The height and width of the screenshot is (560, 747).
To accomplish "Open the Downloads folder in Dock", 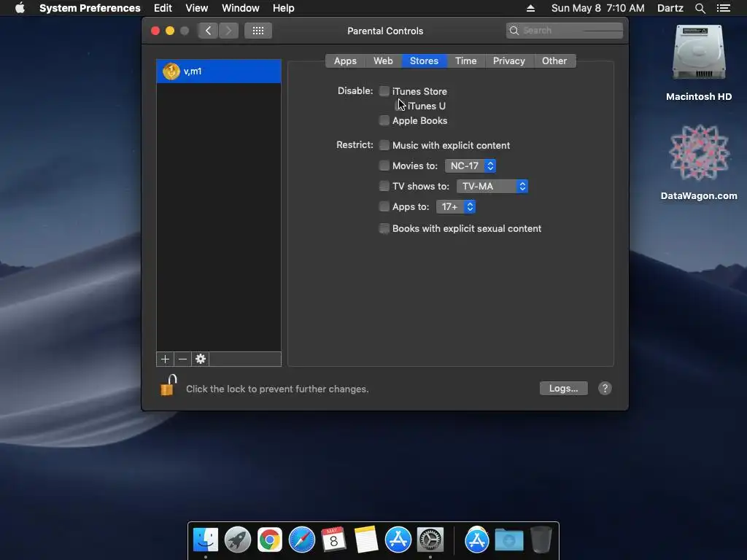I will [x=508, y=540].
